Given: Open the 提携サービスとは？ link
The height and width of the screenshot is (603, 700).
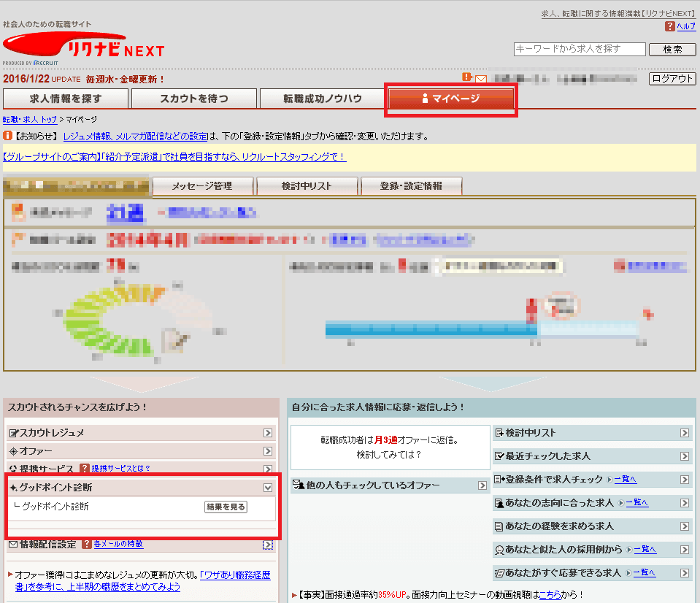Looking at the screenshot, I should (x=121, y=468).
